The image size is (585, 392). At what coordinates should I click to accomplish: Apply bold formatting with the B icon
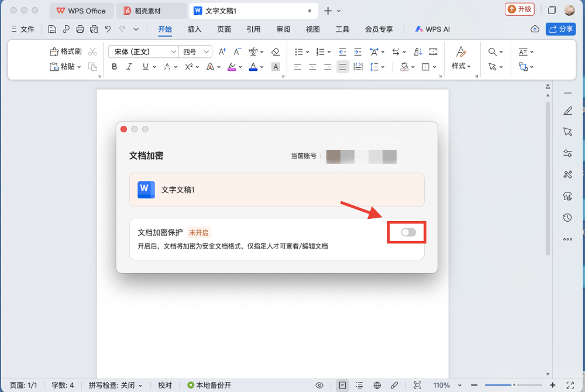click(x=114, y=66)
